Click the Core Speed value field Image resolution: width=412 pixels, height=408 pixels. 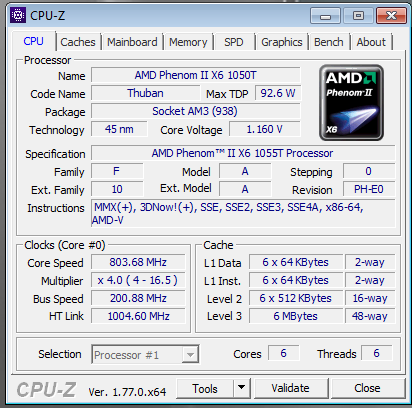pos(138,262)
